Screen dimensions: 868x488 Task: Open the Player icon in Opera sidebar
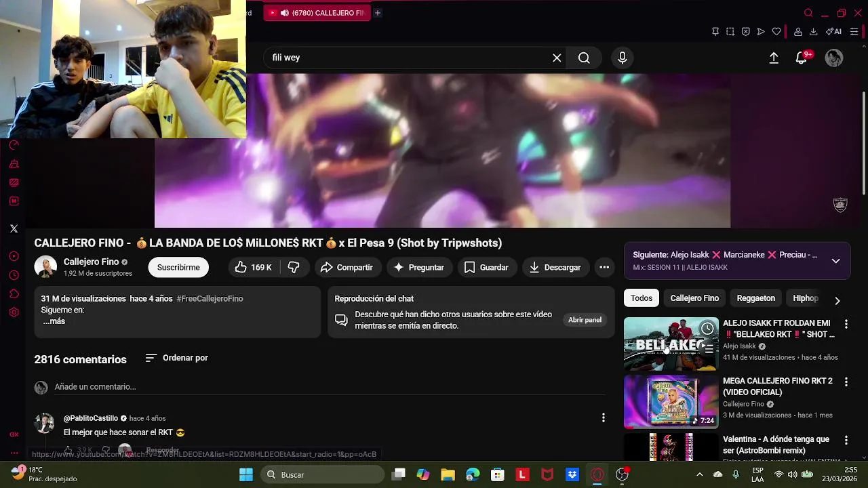(x=14, y=256)
